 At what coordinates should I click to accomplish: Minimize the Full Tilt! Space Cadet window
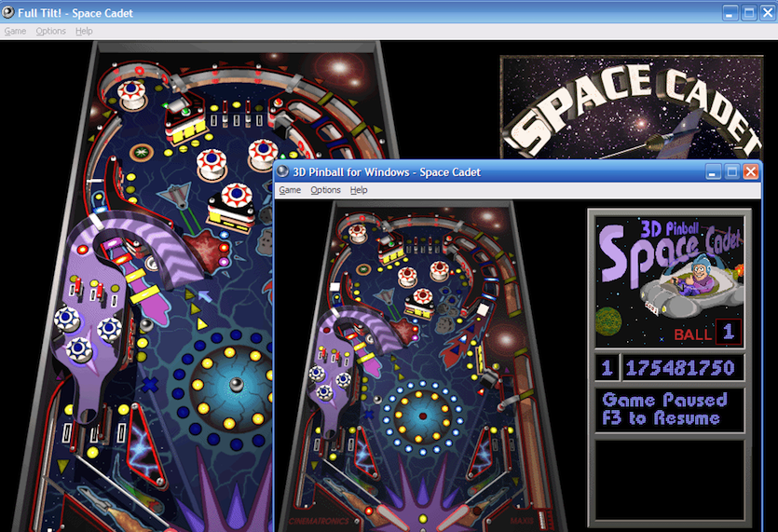(x=730, y=13)
